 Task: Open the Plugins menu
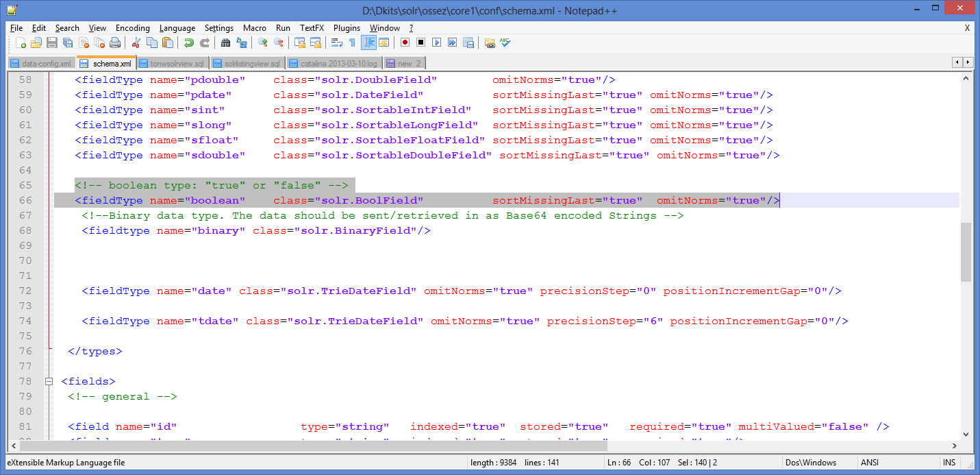click(347, 28)
